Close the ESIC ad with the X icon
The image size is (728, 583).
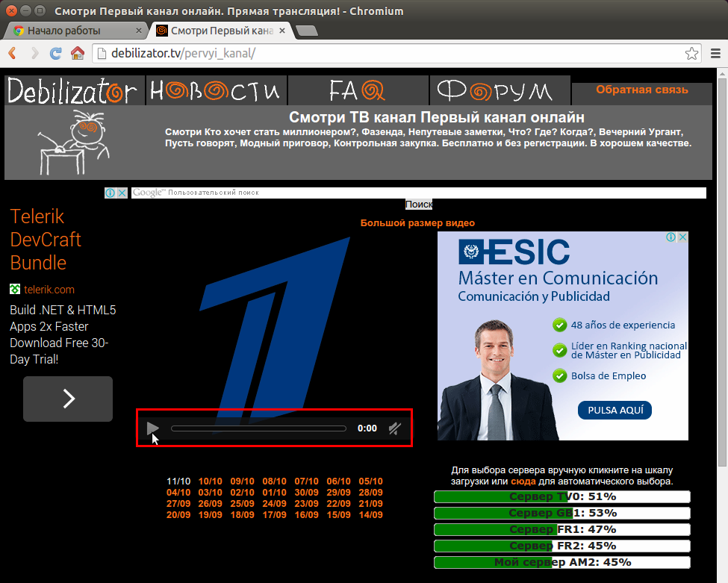pos(682,237)
